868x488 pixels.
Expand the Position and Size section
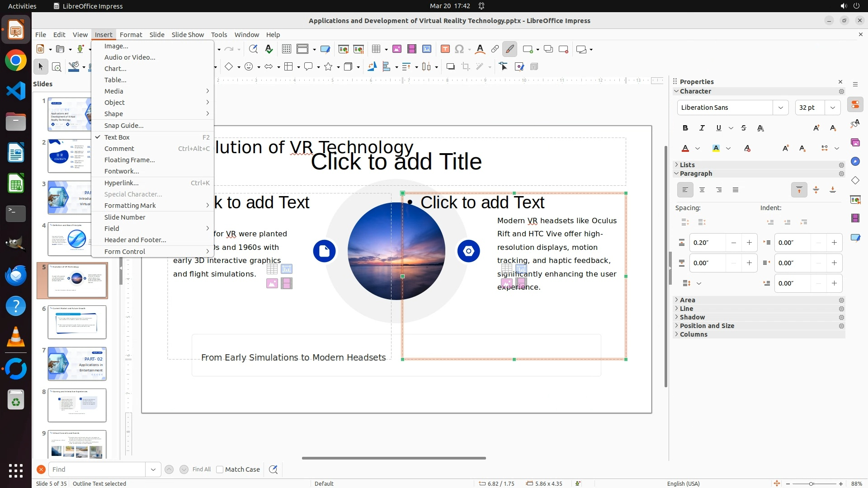click(707, 326)
